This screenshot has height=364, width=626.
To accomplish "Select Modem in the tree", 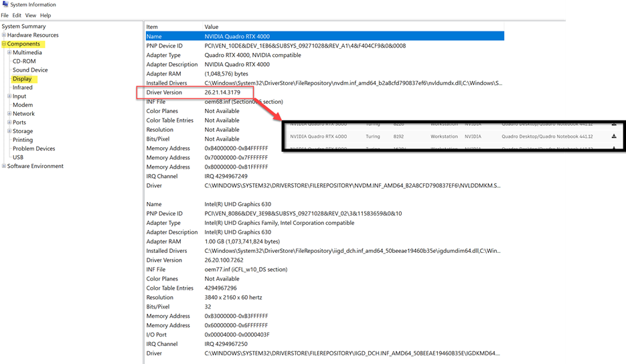I will [x=23, y=105].
